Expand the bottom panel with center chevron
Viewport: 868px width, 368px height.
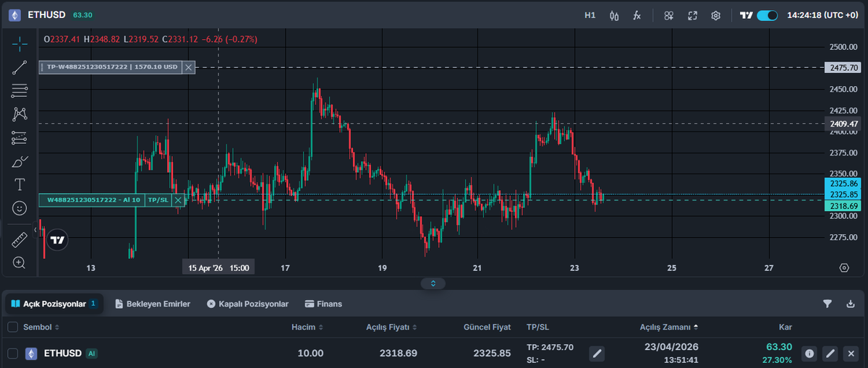(x=433, y=283)
